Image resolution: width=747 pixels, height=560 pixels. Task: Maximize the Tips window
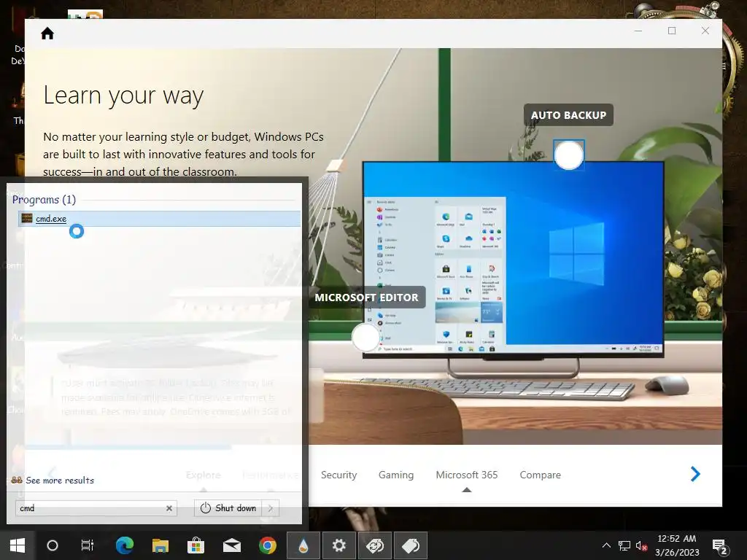click(672, 31)
